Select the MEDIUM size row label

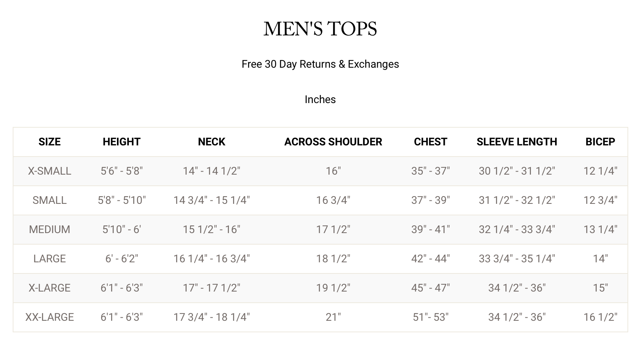(x=50, y=230)
